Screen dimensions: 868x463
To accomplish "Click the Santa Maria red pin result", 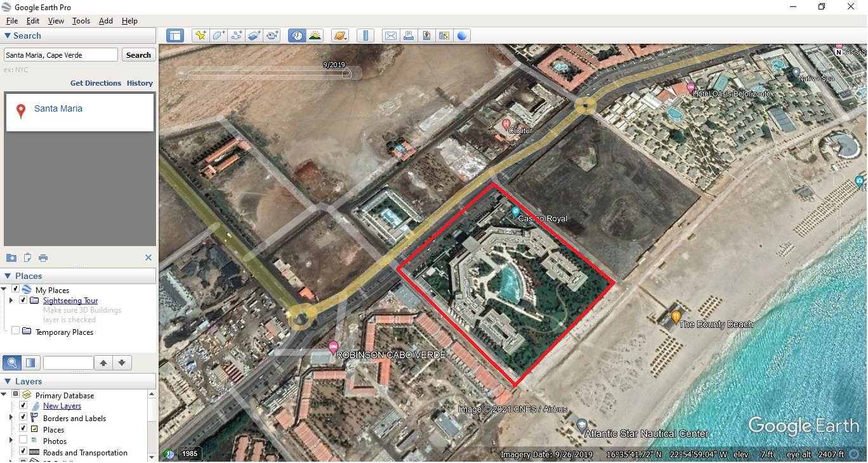I will click(21, 112).
